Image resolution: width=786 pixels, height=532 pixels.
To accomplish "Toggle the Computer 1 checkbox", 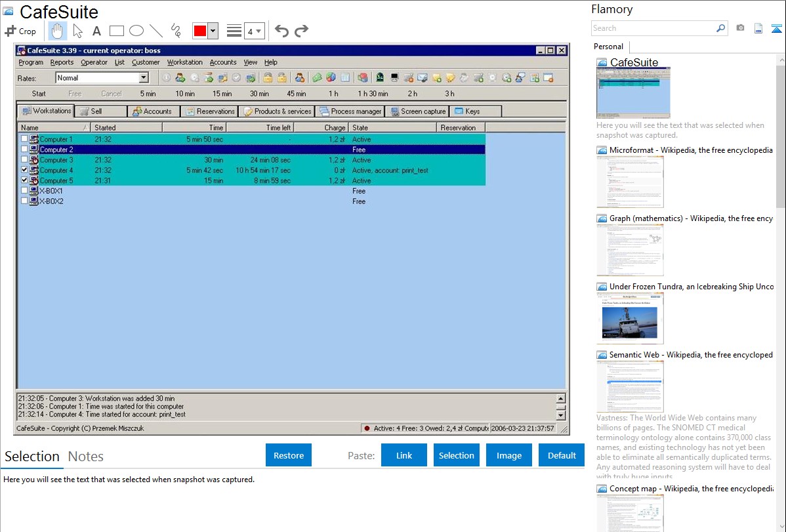I will coord(25,139).
